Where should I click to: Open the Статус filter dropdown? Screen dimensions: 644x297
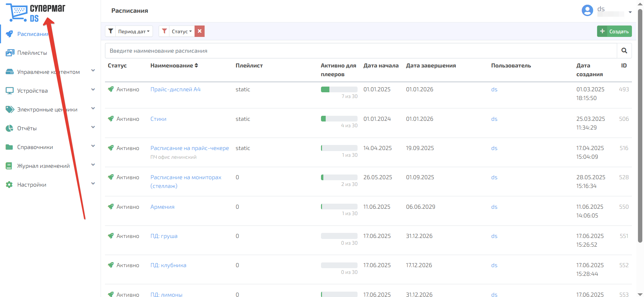pos(182,31)
